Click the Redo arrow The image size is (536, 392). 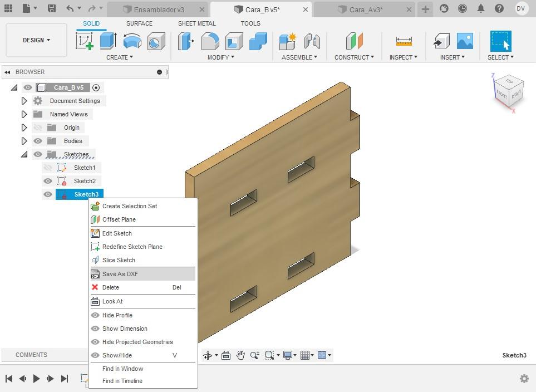pos(92,8)
